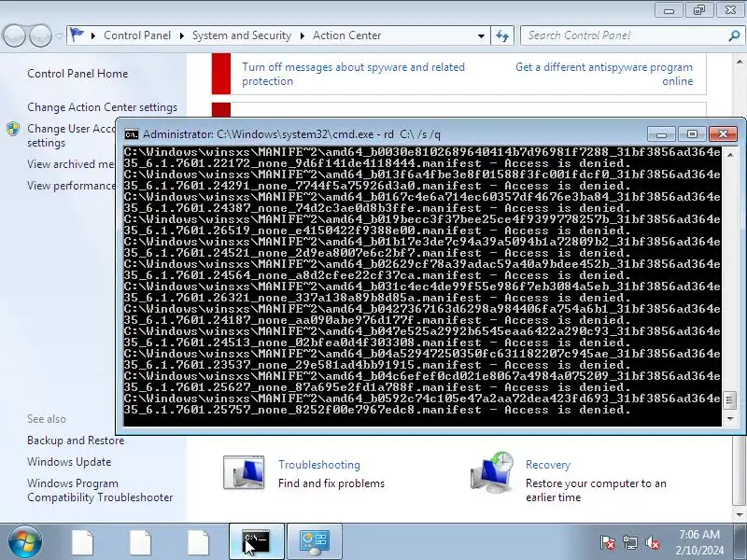
Task: Click the 'See also' heading
Action: 47,419
